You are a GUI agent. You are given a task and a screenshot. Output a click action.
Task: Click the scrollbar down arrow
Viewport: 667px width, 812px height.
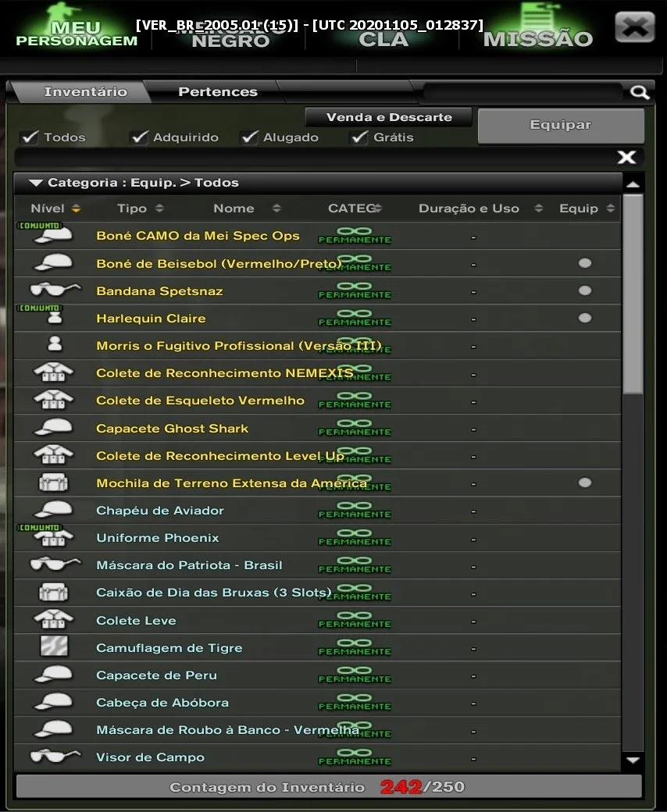click(x=633, y=760)
